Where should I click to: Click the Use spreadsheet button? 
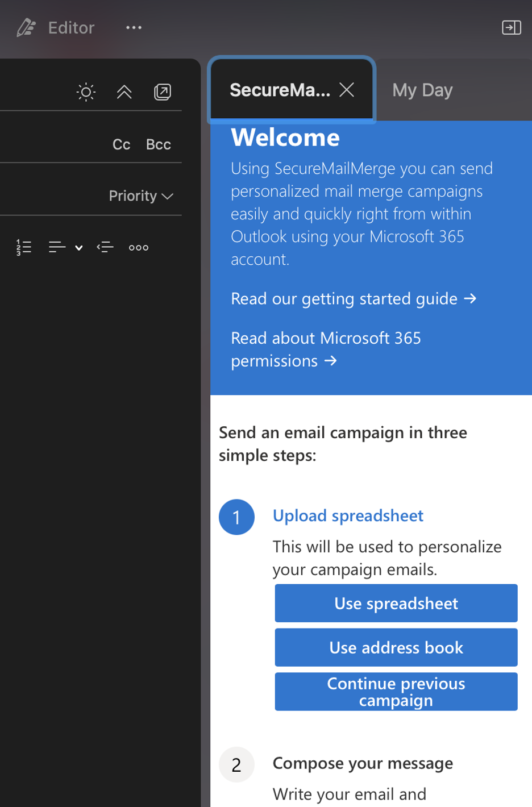point(396,603)
